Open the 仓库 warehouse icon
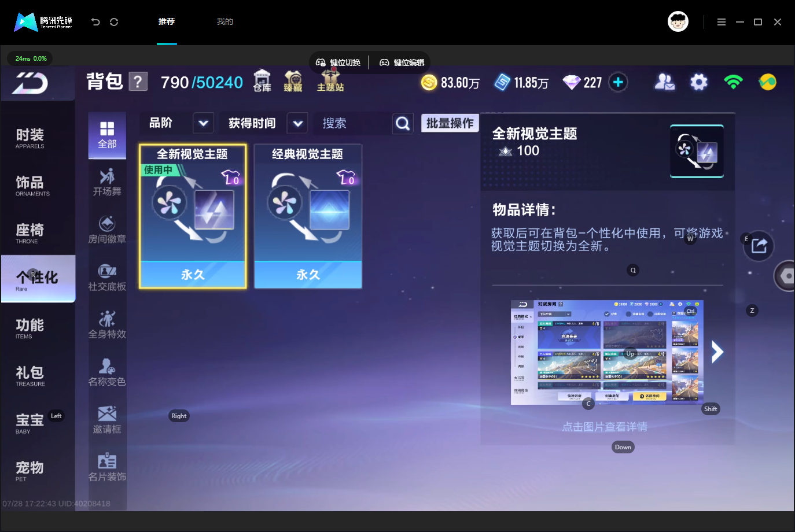Screen dimensions: 795x532 click(262, 81)
